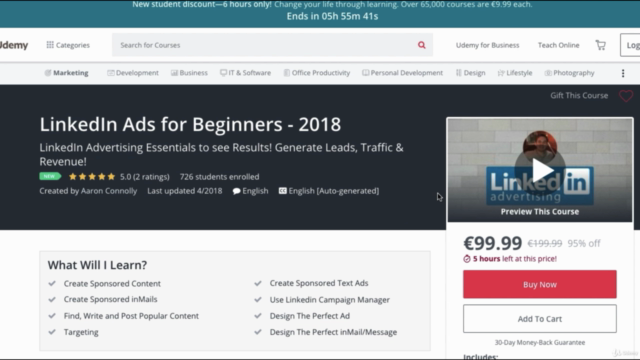Click the course title LinkedIn Ads for Beginners
Viewport: 640px width, 360px height.
point(190,124)
